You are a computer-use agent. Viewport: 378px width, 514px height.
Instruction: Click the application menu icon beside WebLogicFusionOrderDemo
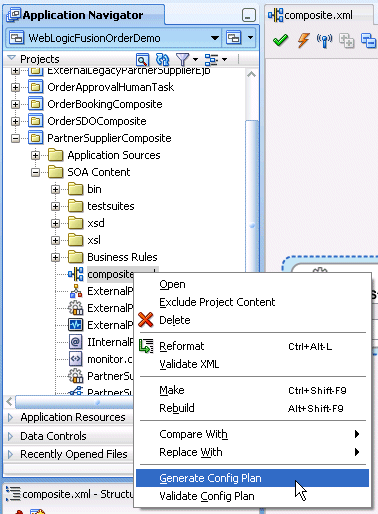point(234,38)
